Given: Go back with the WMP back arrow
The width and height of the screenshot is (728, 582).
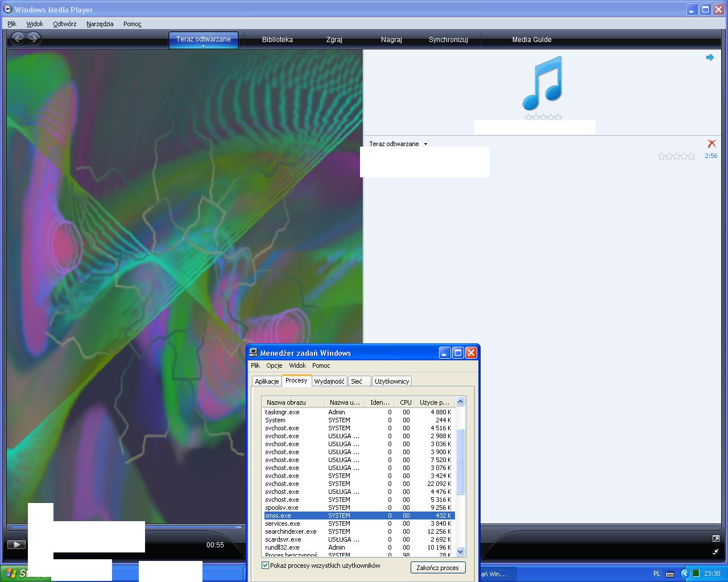Looking at the screenshot, I should pos(18,39).
